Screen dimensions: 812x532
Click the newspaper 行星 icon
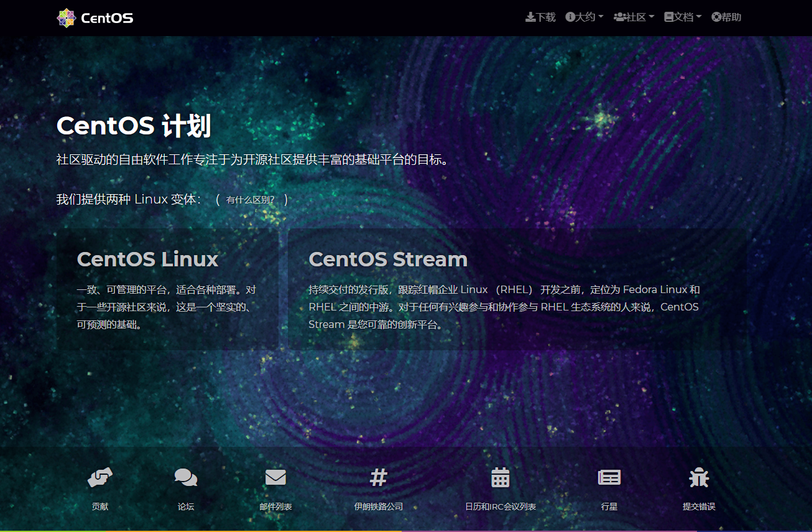[609, 477]
